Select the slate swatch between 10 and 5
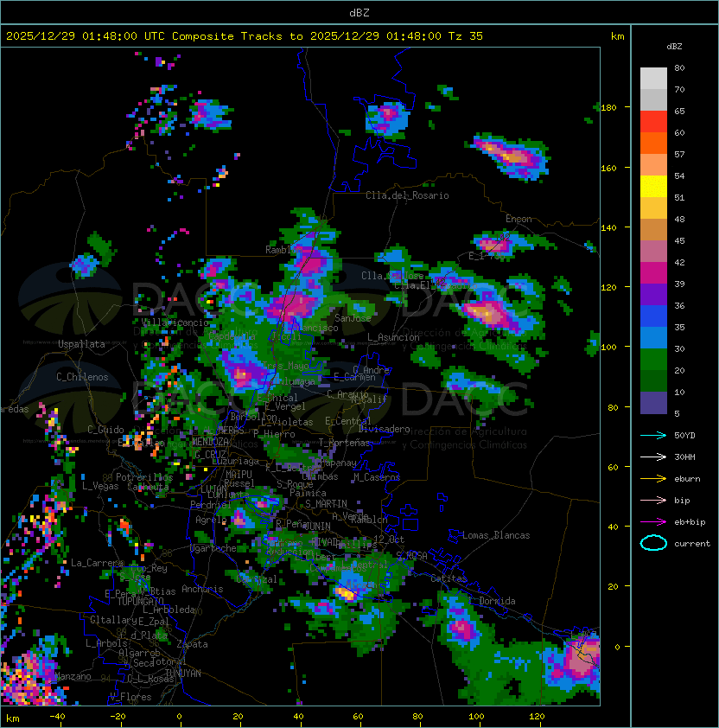The height and width of the screenshot is (728, 719). (653, 403)
